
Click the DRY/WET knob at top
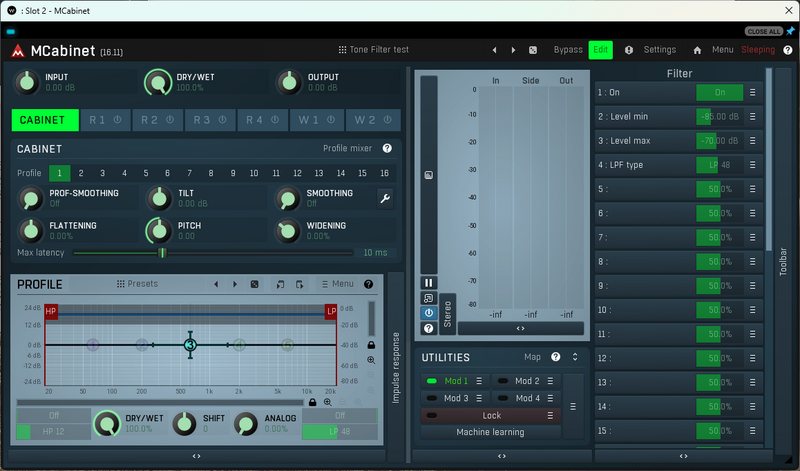pyautogui.click(x=158, y=82)
